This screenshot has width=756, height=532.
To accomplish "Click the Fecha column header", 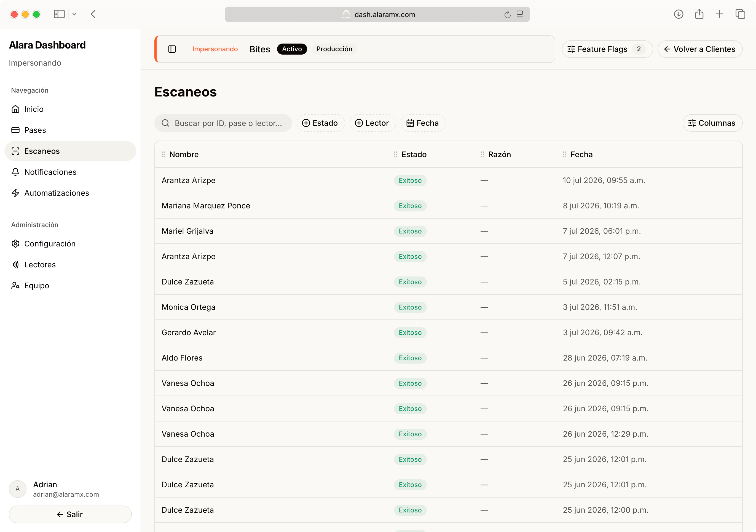I will [x=581, y=154].
